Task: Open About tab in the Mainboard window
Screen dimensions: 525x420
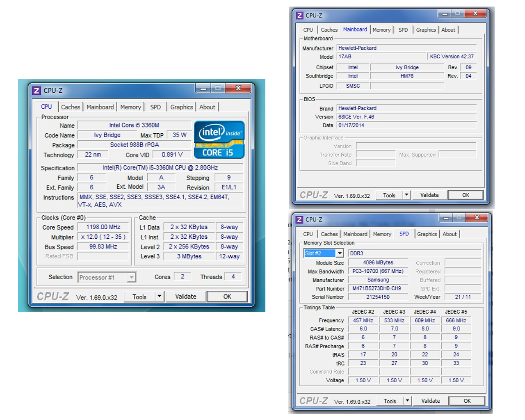Action: [448, 30]
